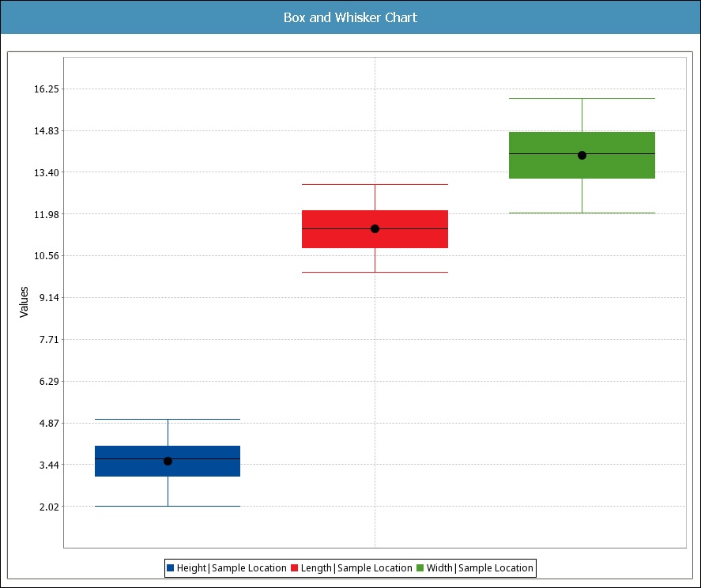Click the Box and Whisker Chart title
The image size is (701, 588).
(350, 17)
